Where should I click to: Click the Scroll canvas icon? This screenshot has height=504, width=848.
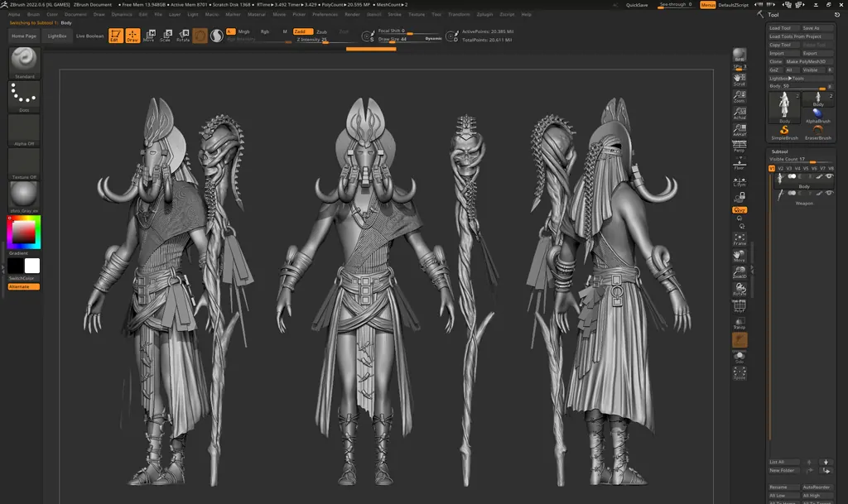(740, 80)
